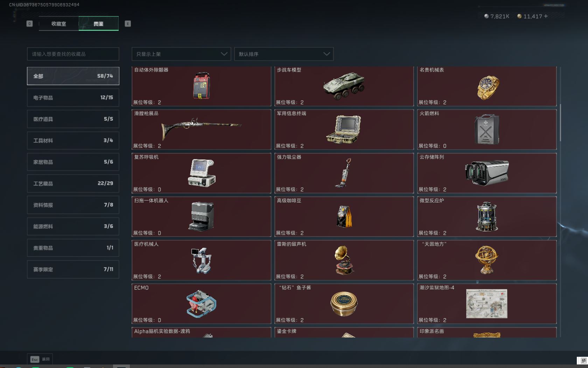Open the 云存储阵列 cloud storage item

coord(486,173)
